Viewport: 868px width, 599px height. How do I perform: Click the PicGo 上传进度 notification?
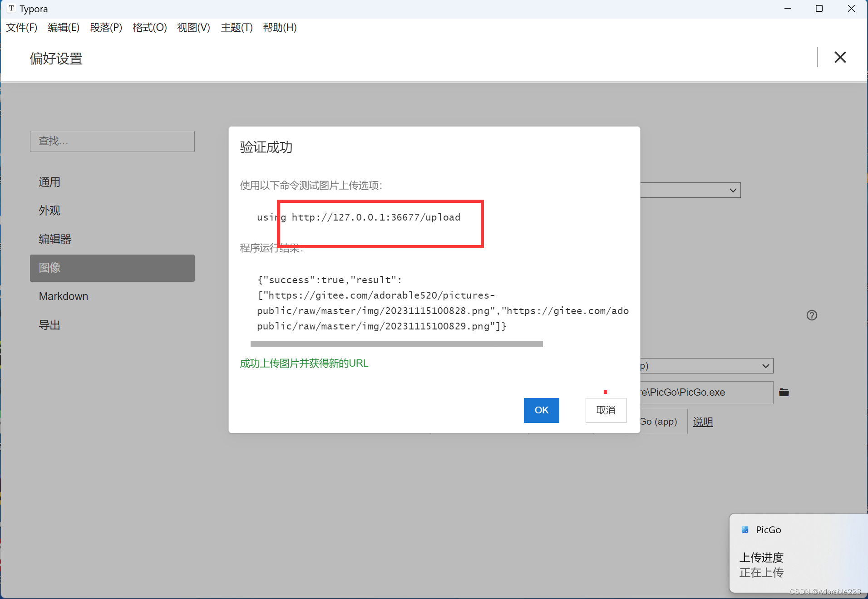tap(798, 553)
